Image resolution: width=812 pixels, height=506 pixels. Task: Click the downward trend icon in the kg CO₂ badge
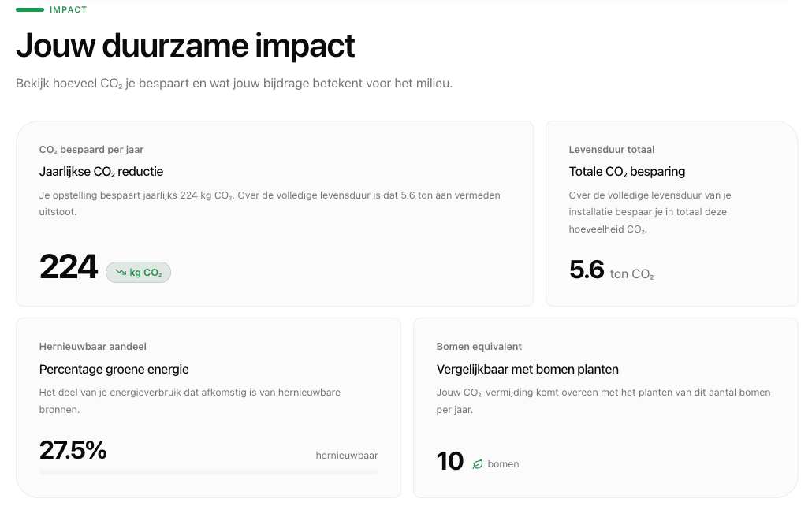point(121,272)
